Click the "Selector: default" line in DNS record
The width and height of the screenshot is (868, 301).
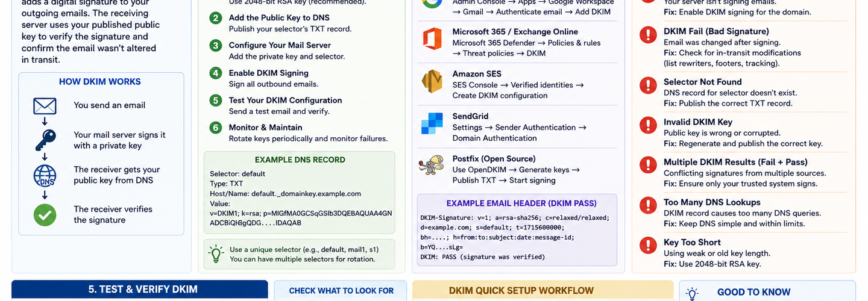click(237, 174)
